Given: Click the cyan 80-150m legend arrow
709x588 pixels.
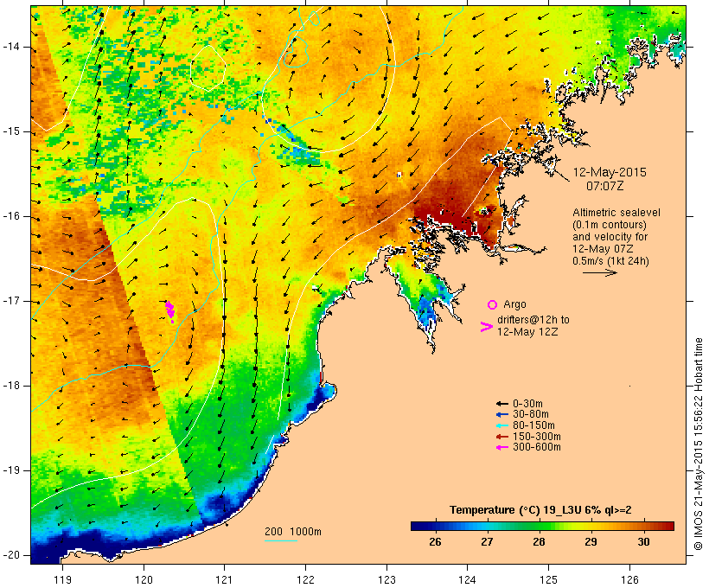Looking at the screenshot, I should tap(502, 425).
